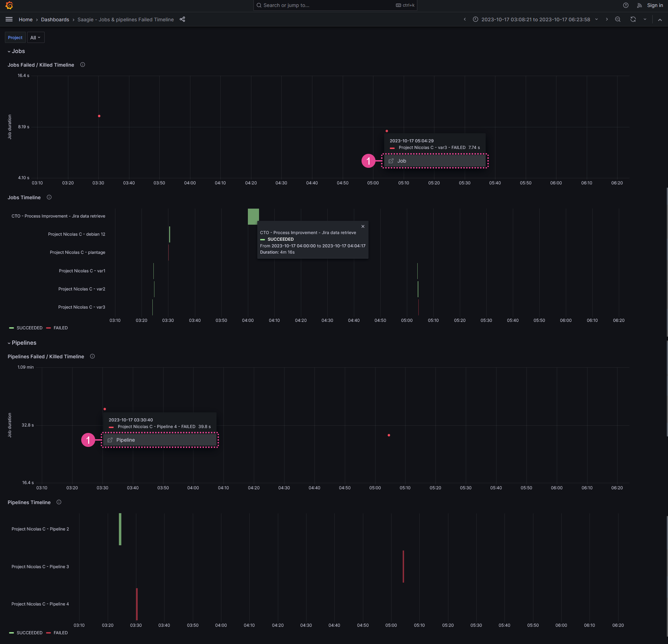The image size is (668, 644).
Task: Click 'Project Nicolas C - Pipeline 2' label
Action: point(40,529)
